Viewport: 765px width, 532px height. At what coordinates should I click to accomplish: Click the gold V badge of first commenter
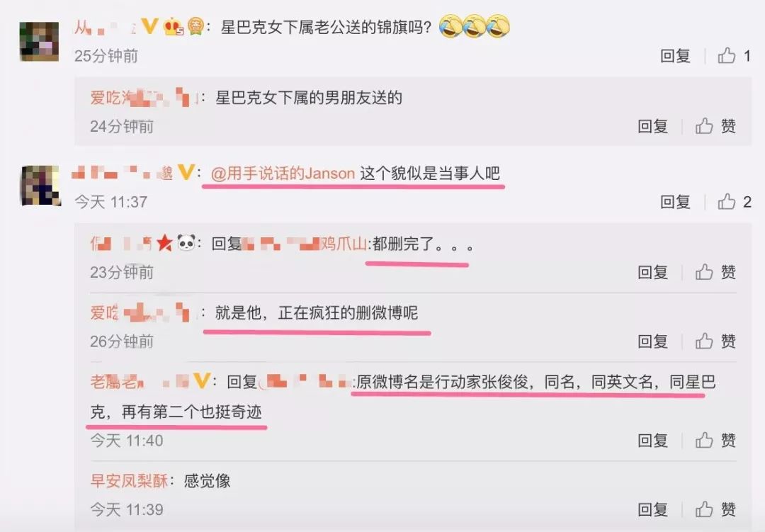149,26
